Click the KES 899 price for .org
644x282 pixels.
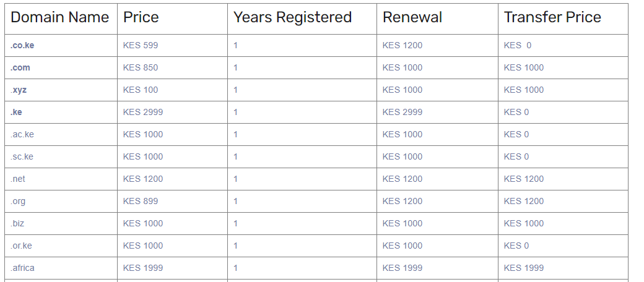[141, 201]
